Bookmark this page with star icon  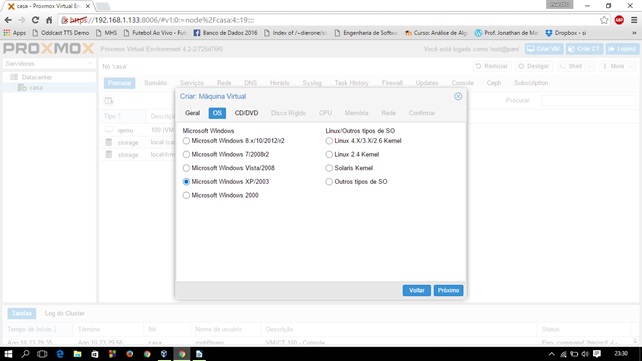[x=604, y=20]
